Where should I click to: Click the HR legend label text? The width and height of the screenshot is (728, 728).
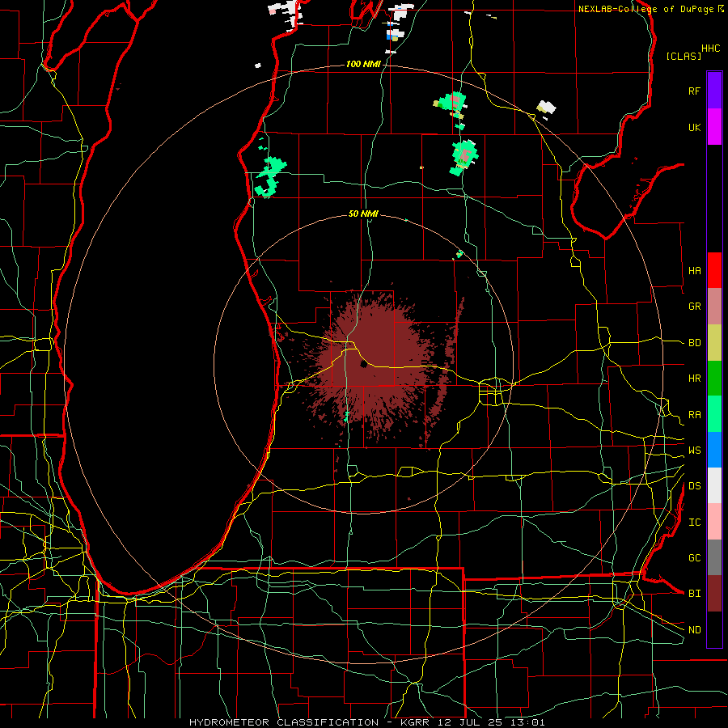(x=694, y=379)
